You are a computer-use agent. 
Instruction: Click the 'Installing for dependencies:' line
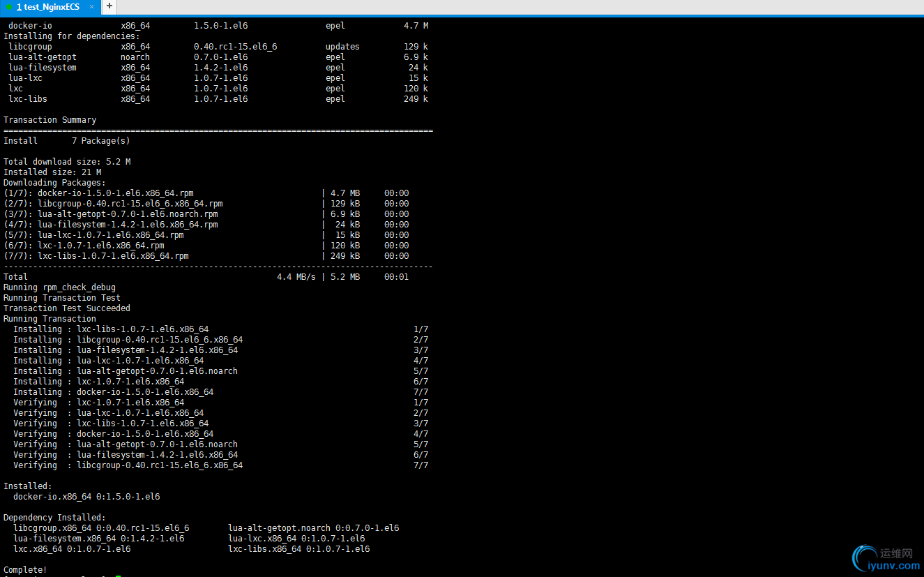(x=72, y=36)
